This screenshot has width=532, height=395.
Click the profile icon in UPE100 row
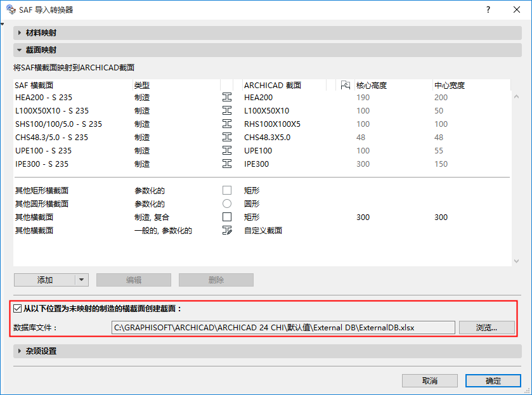[227, 151]
